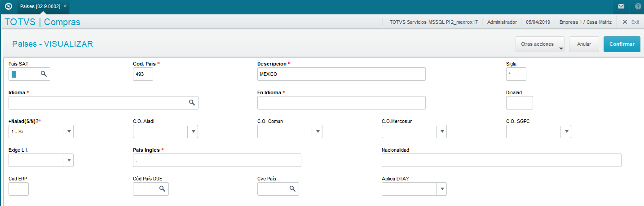This screenshot has height=206, width=644.
Task: Click the TOTVS logo icon in title bar
Action: pos(8,6)
